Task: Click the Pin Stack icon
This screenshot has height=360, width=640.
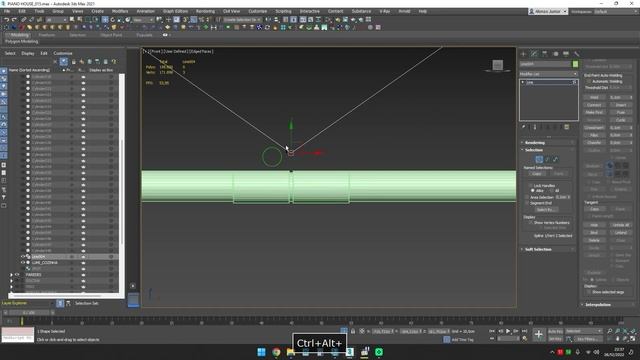Action: pos(523,127)
